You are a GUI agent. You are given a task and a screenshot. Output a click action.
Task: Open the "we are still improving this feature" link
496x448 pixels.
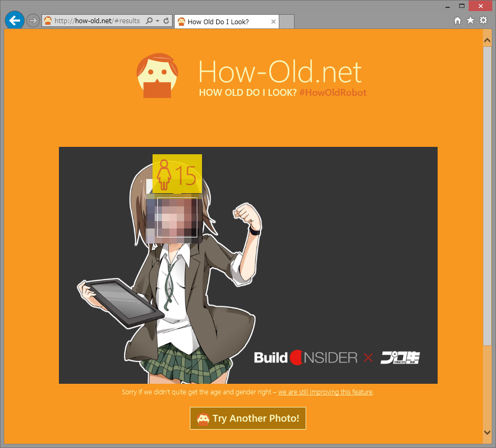[325, 392]
